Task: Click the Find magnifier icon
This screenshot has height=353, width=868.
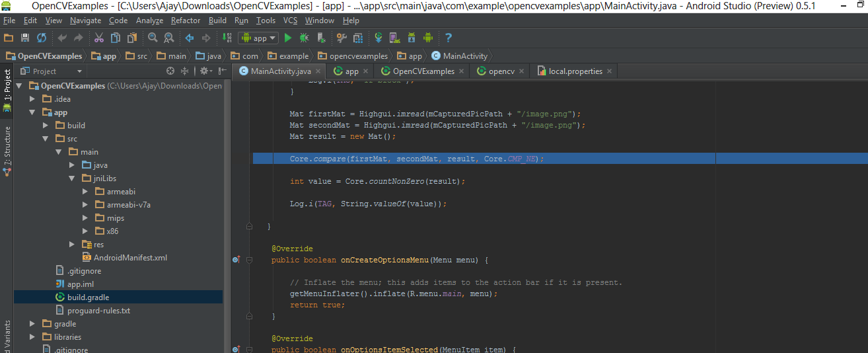Action: [x=153, y=38]
